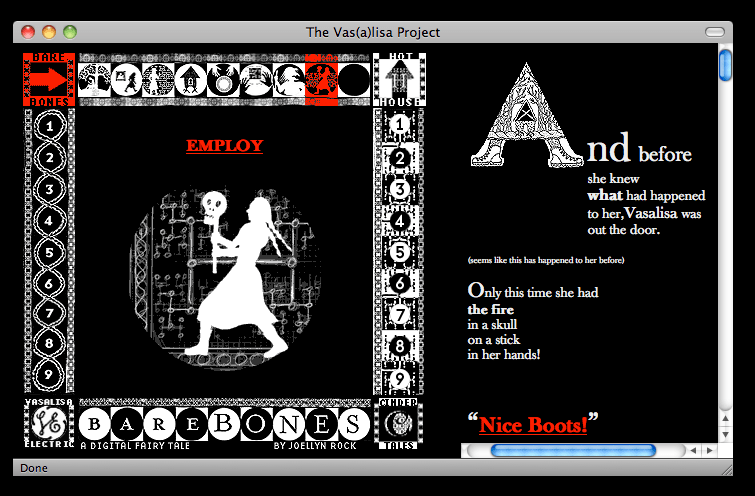Open the Nice Boots! link

coord(533,425)
